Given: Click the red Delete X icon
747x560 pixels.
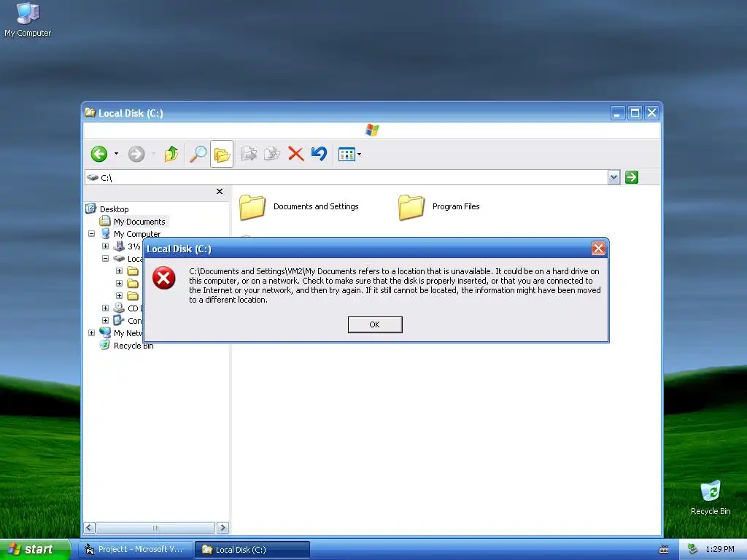Looking at the screenshot, I should 296,154.
